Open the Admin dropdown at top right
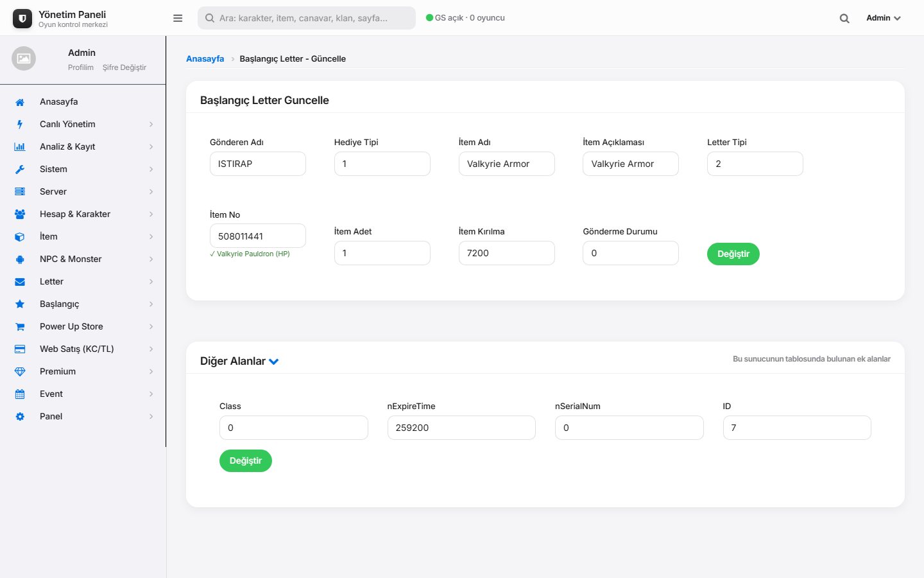The height and width of the screenshot is (578, 924). pyautogui.click(x=884, y=18)
